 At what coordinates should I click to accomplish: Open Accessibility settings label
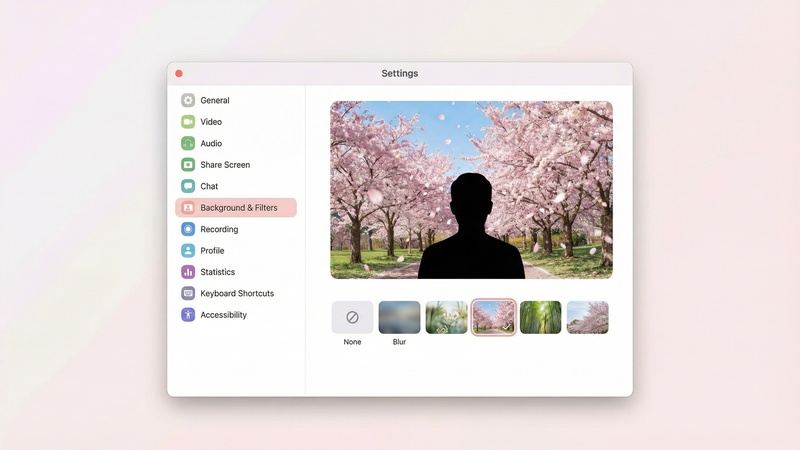point(223,315)
